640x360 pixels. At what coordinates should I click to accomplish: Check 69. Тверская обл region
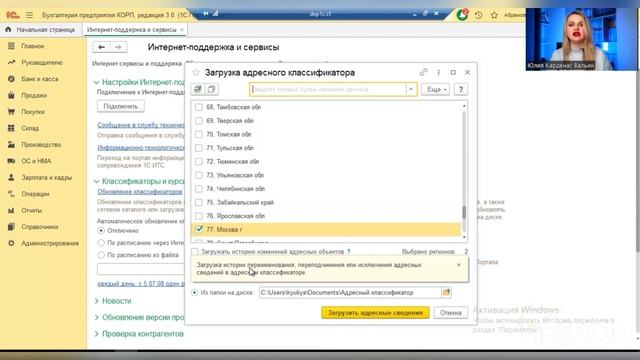199,120
